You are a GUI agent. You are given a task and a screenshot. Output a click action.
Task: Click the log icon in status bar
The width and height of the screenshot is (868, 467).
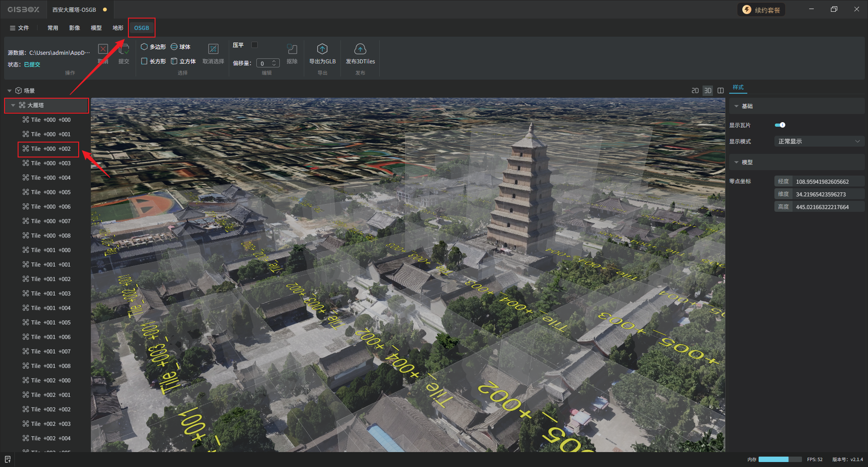click(8, 459)
